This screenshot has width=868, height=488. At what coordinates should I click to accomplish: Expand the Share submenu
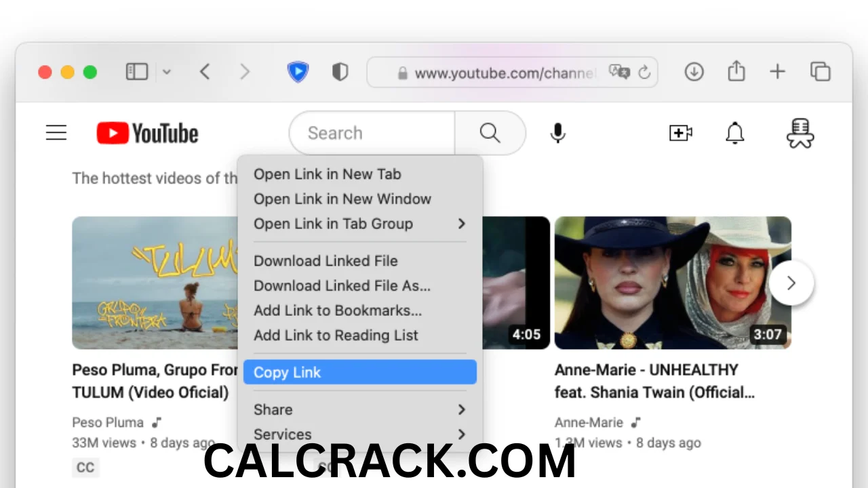coord(360,409)
